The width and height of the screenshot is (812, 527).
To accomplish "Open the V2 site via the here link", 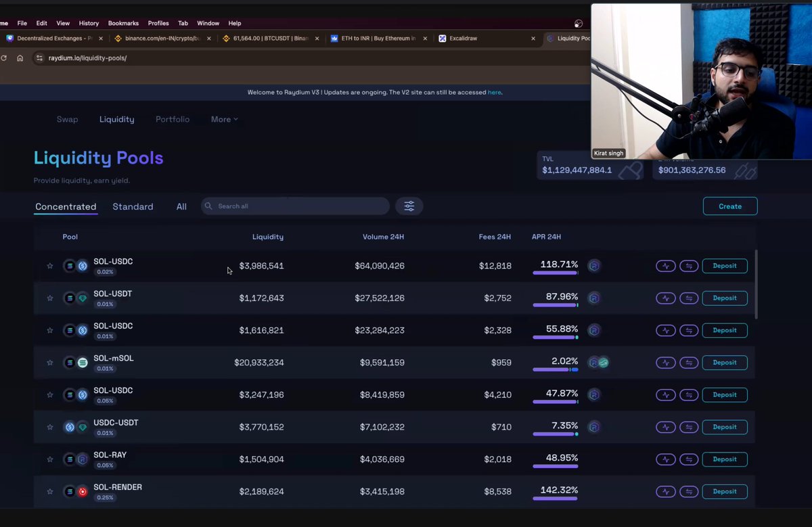I will click(494, 92).
